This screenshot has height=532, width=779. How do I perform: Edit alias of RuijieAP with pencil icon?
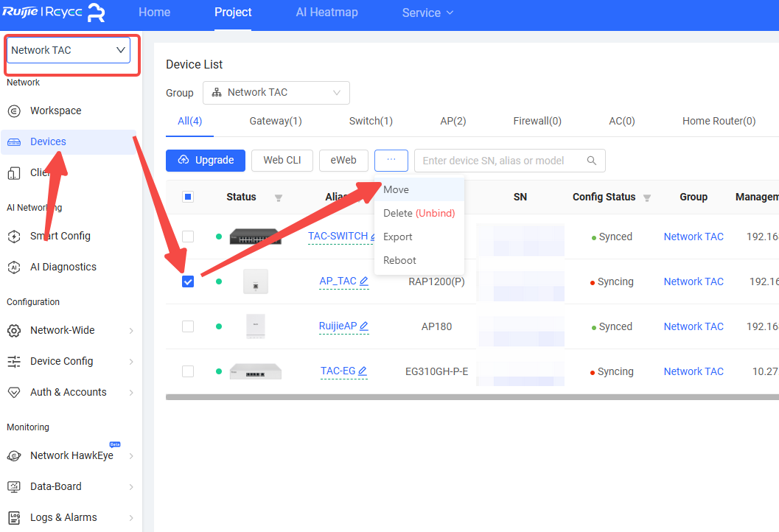364,326
